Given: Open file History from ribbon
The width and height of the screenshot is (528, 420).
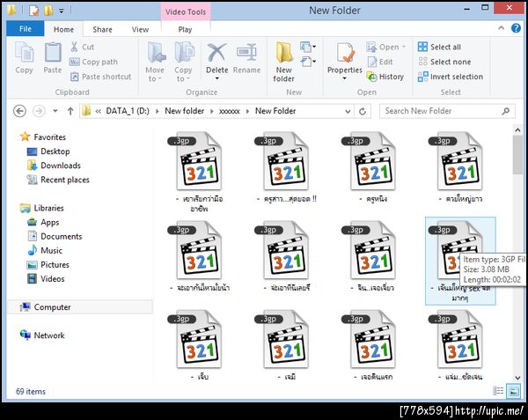Looking at the screenshot, I should [x=385, y=77].
